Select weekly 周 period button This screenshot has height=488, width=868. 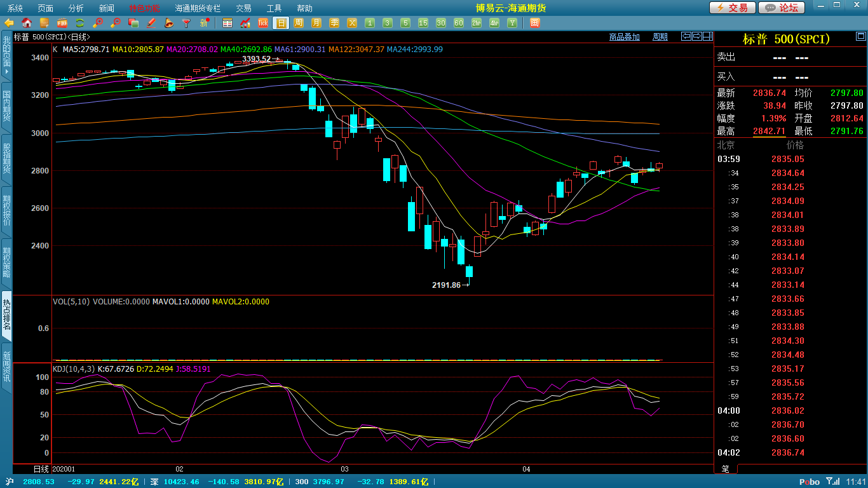click(299, 23)
